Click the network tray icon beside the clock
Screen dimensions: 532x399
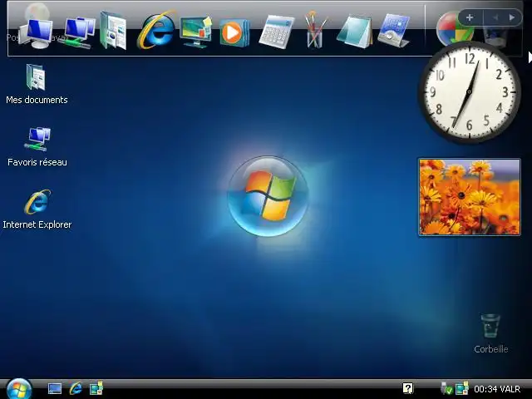point(462,388)
